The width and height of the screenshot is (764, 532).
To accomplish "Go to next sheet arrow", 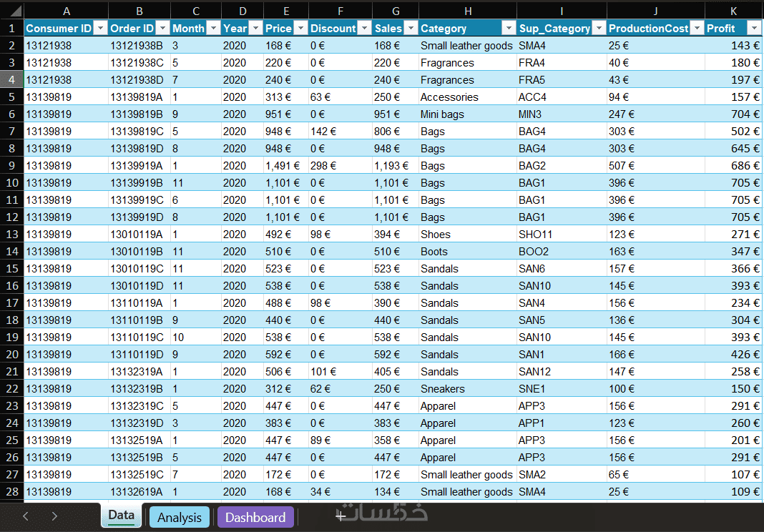I will pos(54,516).
